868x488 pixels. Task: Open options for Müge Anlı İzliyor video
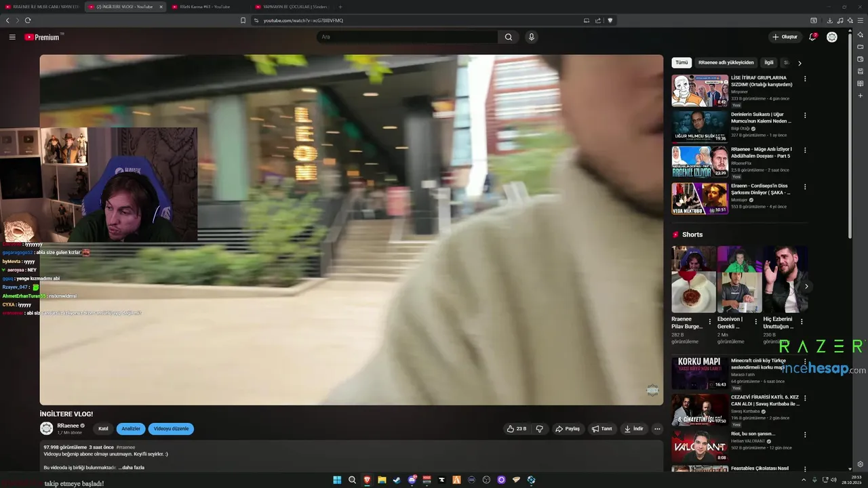click(805, 151)
